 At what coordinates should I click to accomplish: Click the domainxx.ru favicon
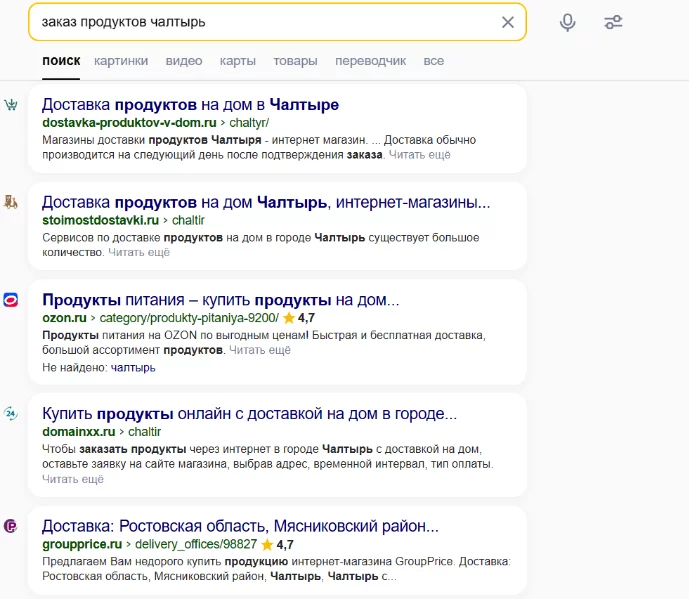click(x=11, y=414)
